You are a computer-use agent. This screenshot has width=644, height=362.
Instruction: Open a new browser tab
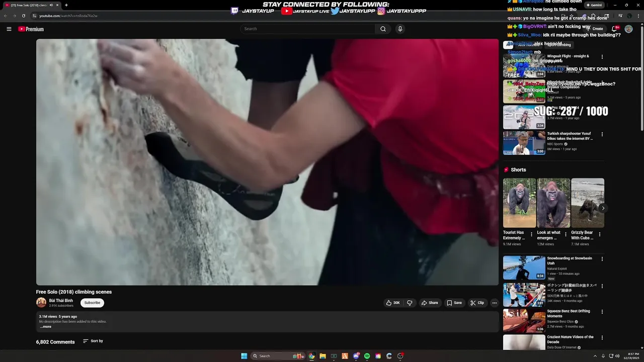pos(66,5)
